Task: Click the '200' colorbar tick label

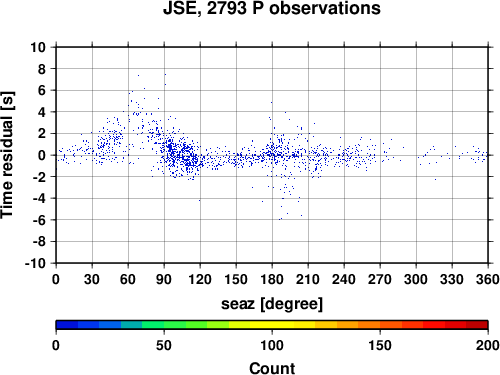Action: pos(488,345)
